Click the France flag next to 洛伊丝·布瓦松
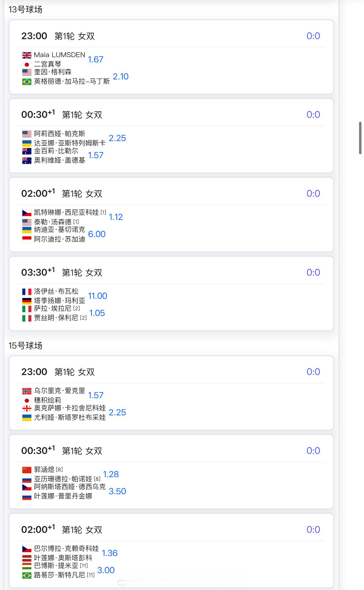364x590 pixels. click(x=27, y=292)
